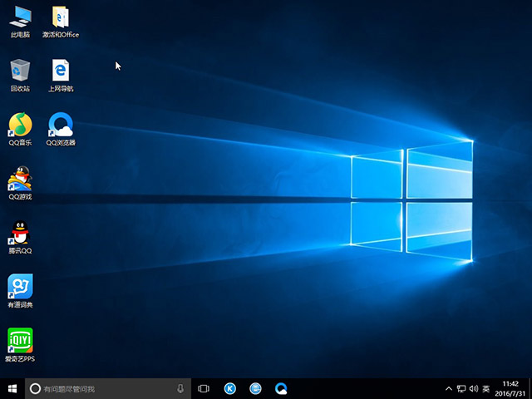Toggle the 英 input language indicator
Image resolution: width=532 pixels, height=399 pixels.
[x=486, y=388]
